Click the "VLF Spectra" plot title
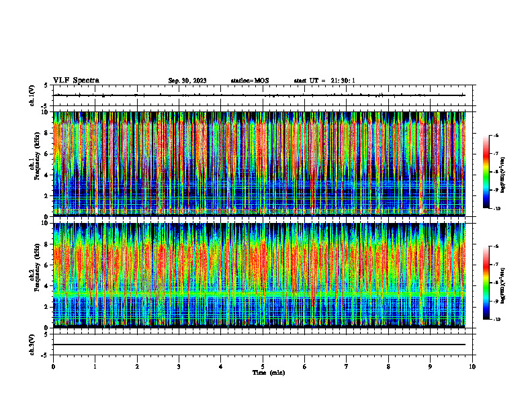 click(76, 81)
